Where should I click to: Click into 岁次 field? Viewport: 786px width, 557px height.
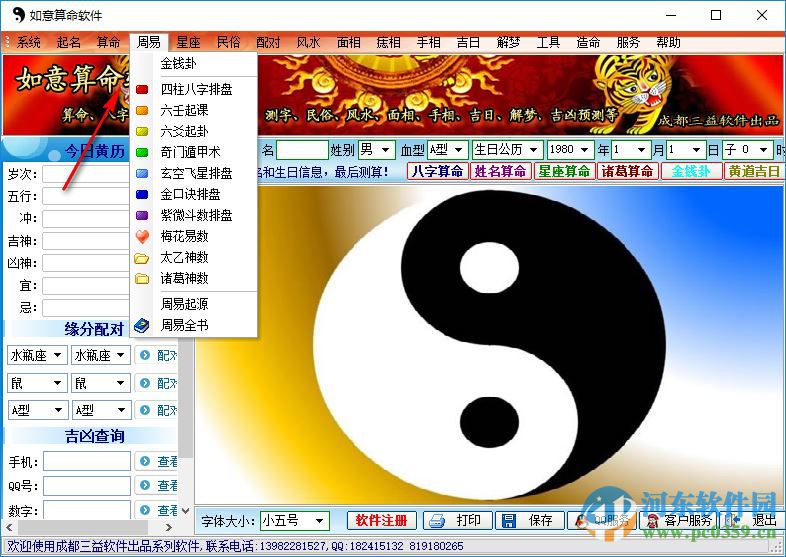[x=86, y=174]
